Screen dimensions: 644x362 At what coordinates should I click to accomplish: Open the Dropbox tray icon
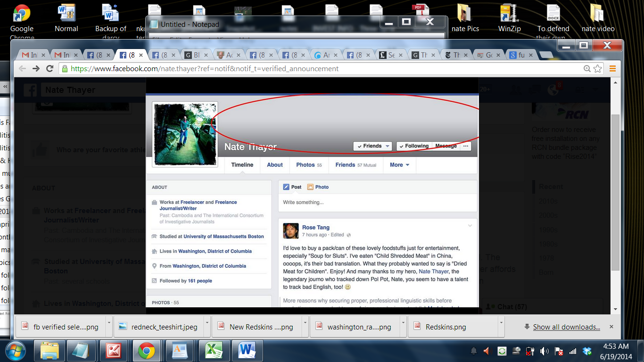click(587, 351)
